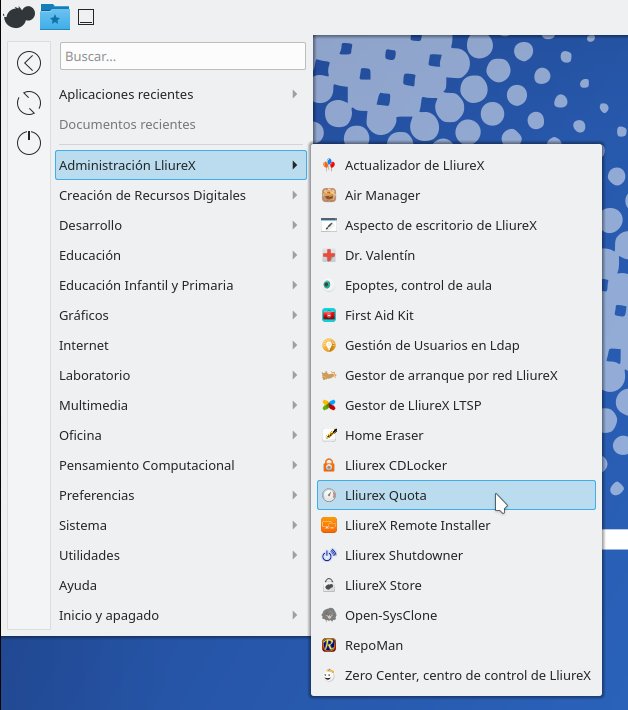Launch Gestión de Usuarios en Ldap text
628x710 pixels.
[432, 345]
